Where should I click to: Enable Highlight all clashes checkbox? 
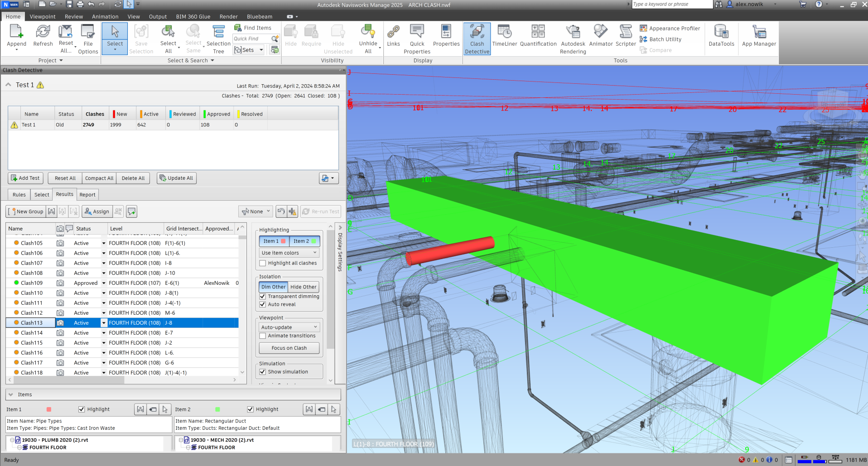[263, 263]
